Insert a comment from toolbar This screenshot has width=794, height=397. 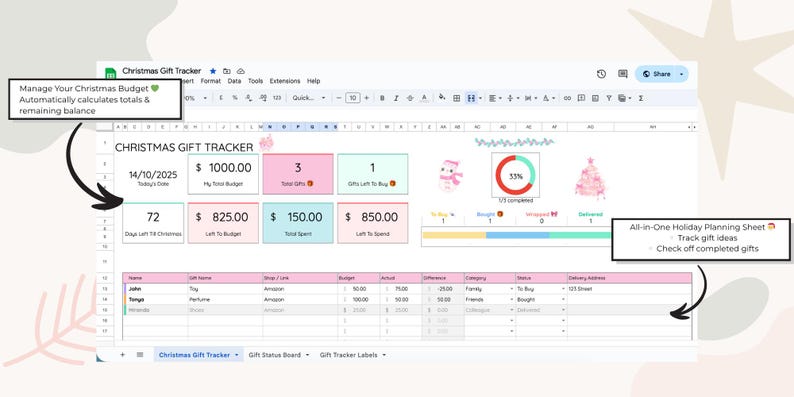point(581,98)
